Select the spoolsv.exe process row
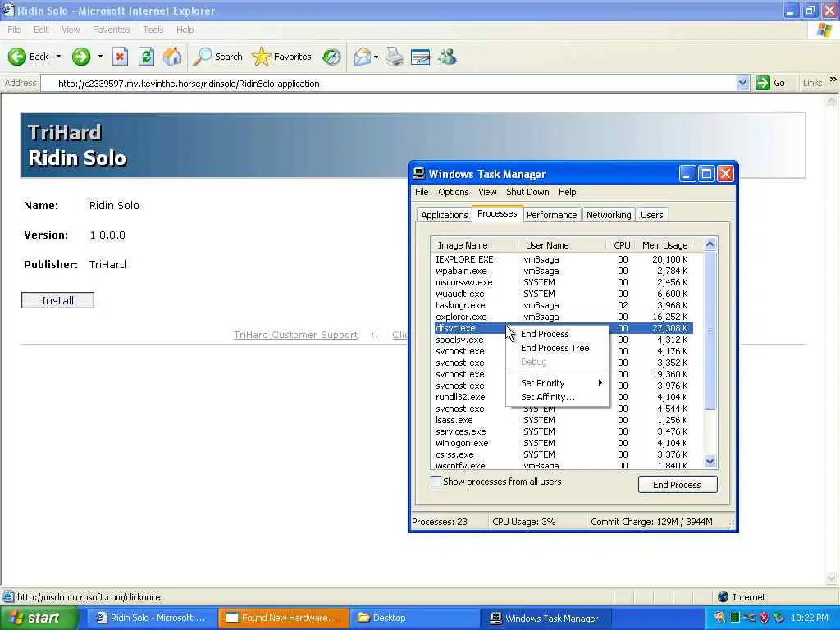 point(470,340)
